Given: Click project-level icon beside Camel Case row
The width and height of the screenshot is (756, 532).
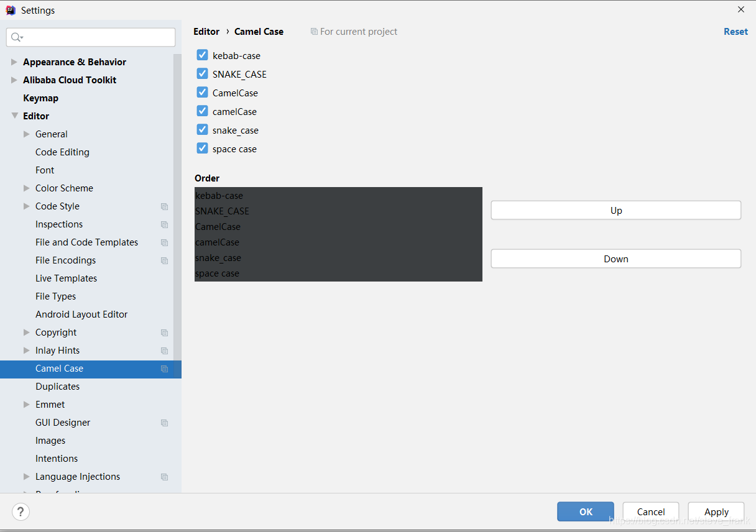Looking at the screenshot, I should point(164,369).
